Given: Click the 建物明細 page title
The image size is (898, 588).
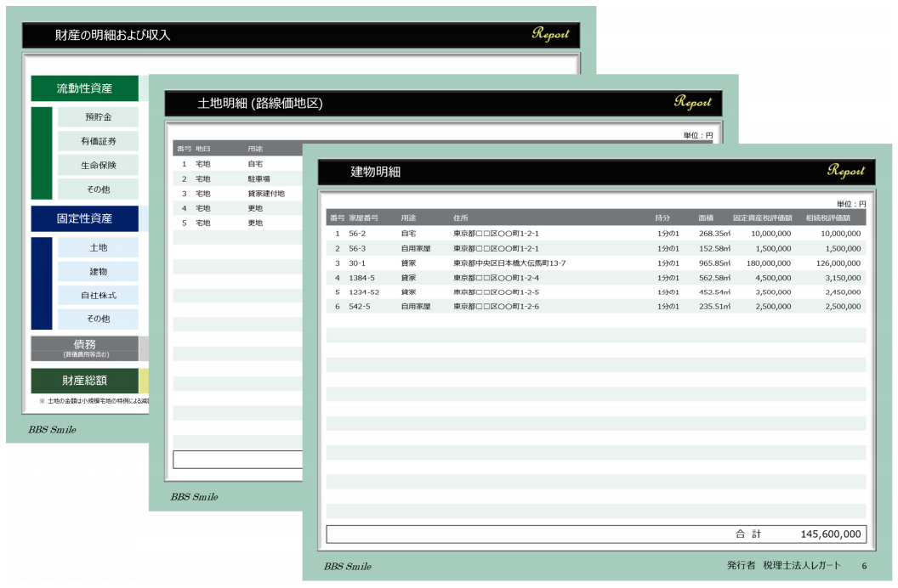Looking at the screenshot, I should [x=375, y=172].
